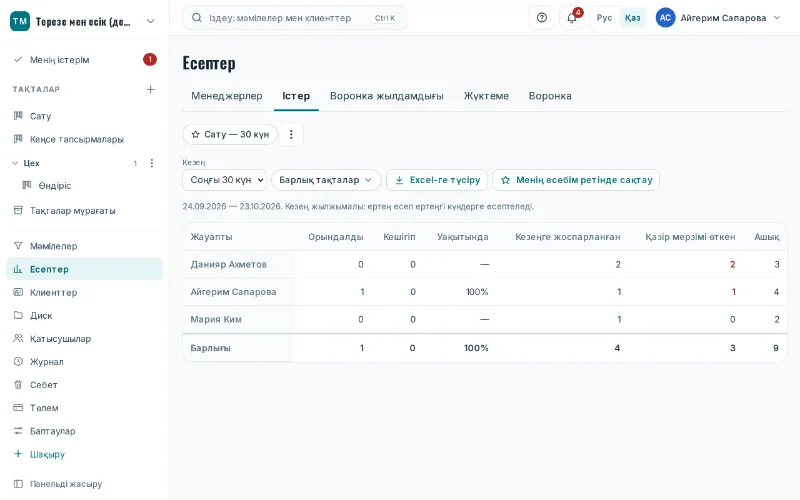The height and width of the screenshot is (500, 800).
Task: Click Қазір мерзімі өткен column header
Action: [690, 237]
